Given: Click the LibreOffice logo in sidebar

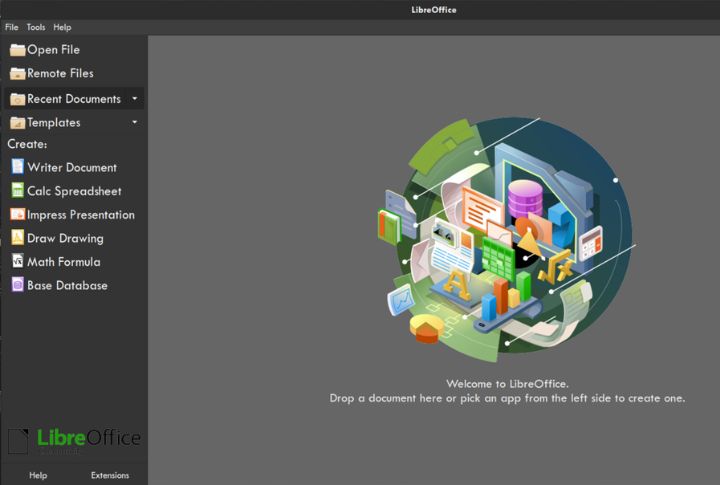Looking at the screenshot, I should pyautogui.click(x=74, y=440).
